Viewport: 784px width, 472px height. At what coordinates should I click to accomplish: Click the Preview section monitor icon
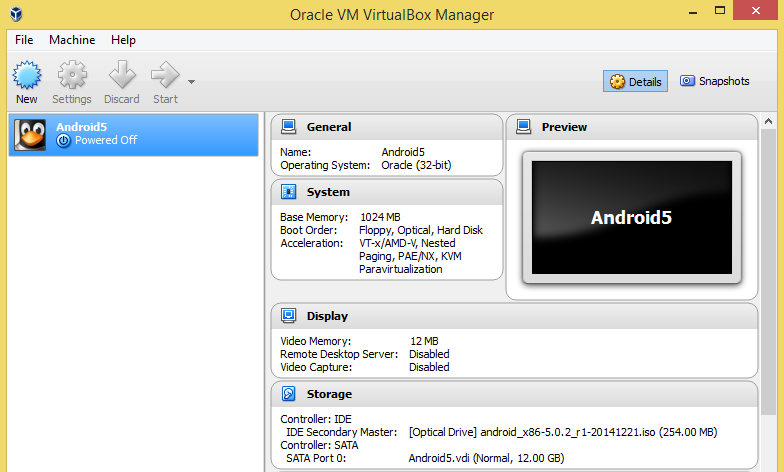point(524,127)
